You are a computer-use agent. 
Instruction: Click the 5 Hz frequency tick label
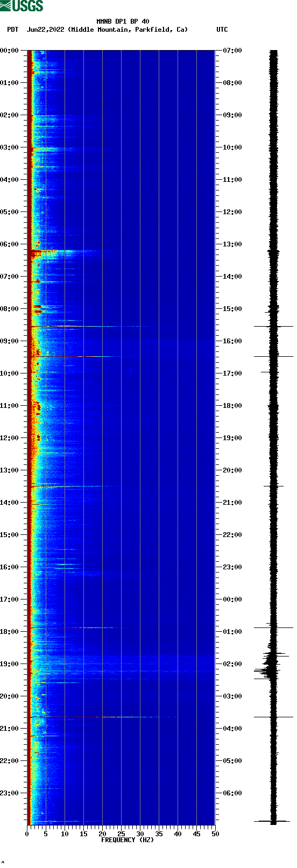coord(46,834)
